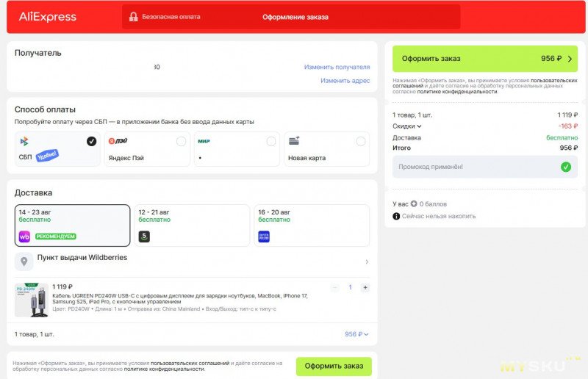Expand the 956 ₽ order subtotal chevron

(366, 334)
